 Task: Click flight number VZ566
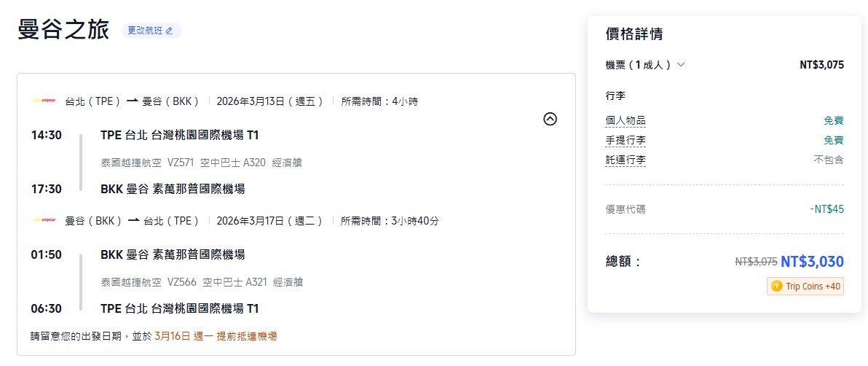(x=181, y=282)
